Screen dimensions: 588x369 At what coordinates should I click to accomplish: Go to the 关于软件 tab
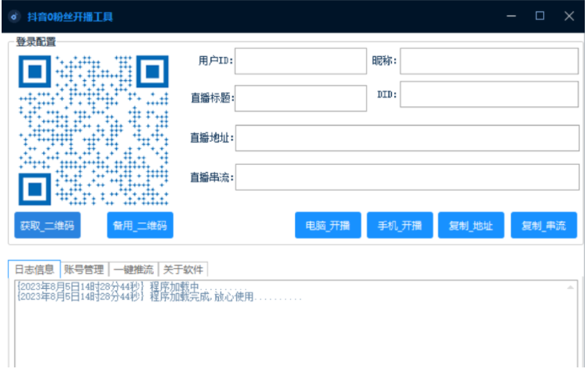183,269
